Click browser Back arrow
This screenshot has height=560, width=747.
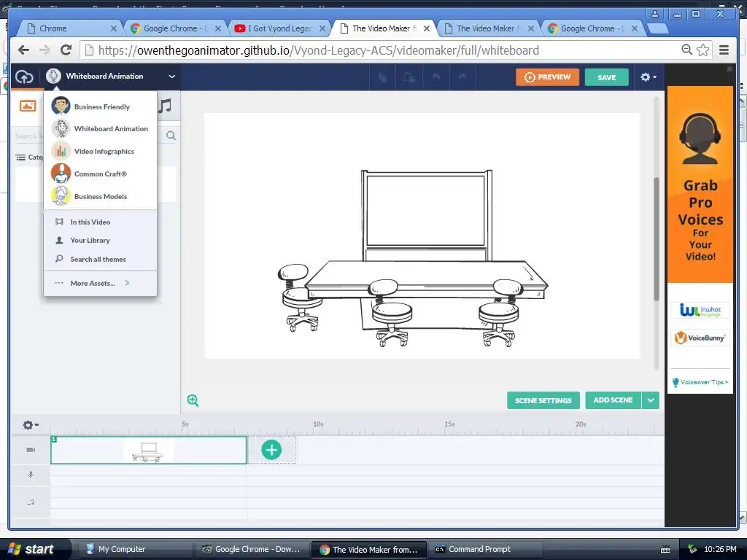coord(23,50)
